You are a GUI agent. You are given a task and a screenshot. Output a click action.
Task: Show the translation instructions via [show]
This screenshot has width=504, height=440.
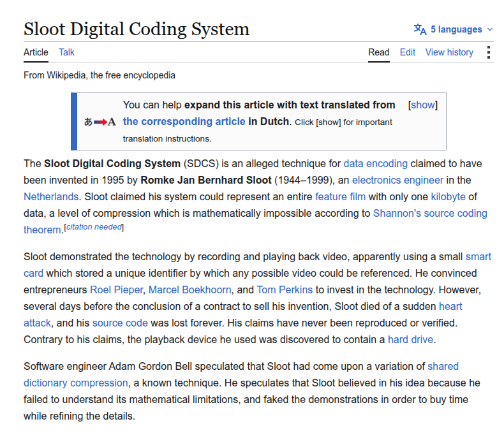423,105
